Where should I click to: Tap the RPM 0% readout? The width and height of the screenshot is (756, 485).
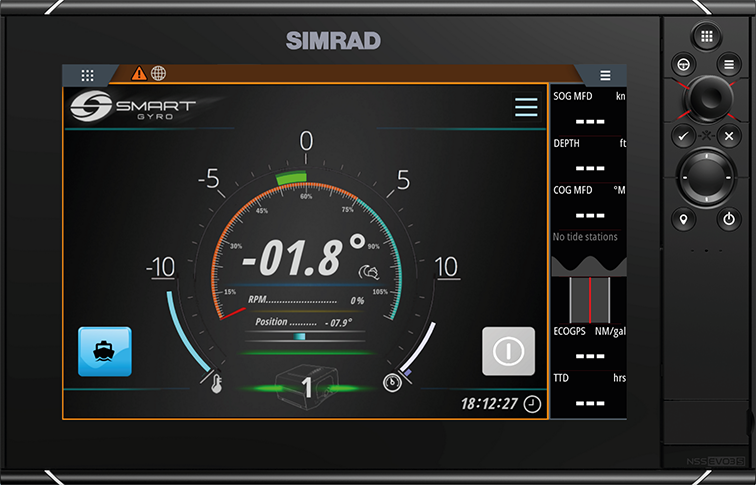306,300
